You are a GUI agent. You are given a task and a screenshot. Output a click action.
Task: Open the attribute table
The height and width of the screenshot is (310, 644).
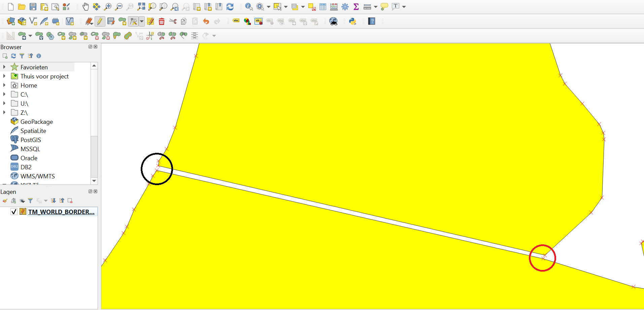pos(323,7)
